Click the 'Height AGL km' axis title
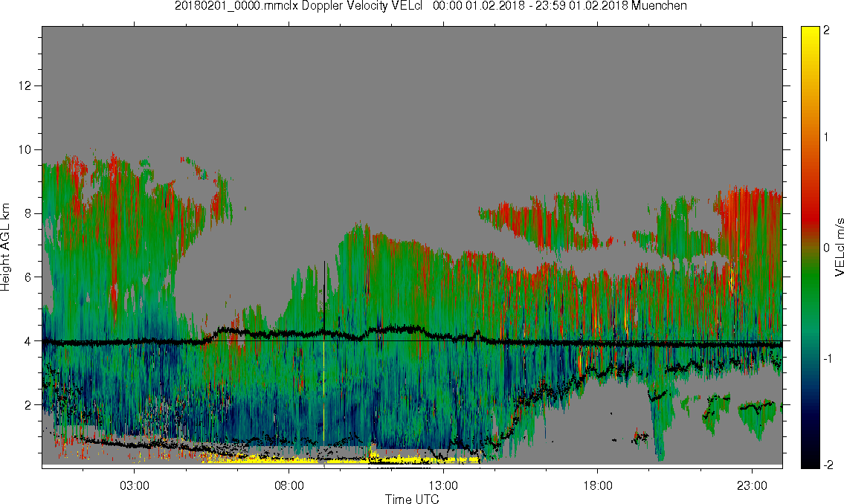Viewport: 844px width, 504px height. click(x=5, y=248)
